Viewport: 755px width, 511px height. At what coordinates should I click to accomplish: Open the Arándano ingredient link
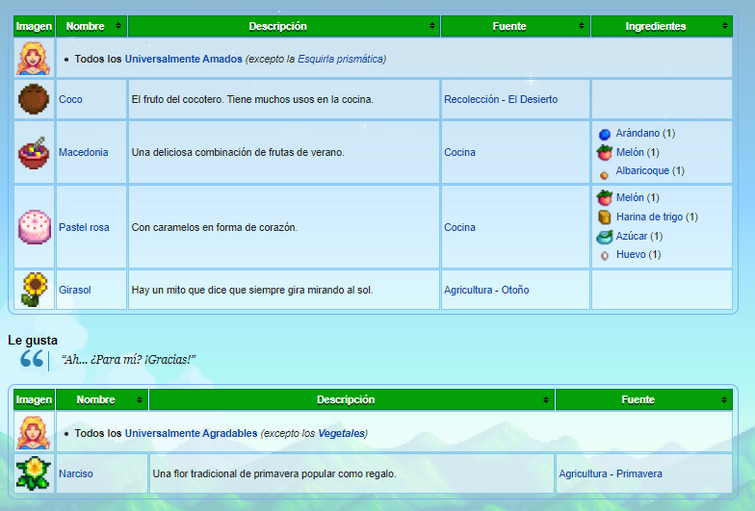click(x=638, y=133)
